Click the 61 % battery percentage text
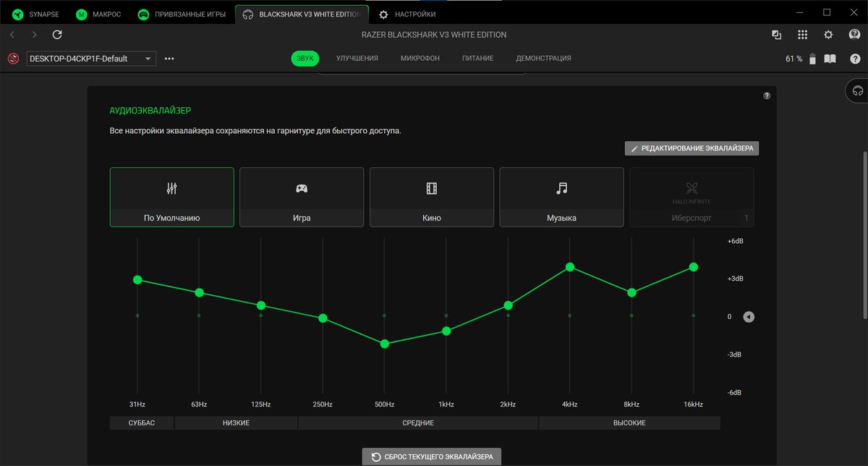Image resolution: width=868 pixels, height=466 pixels. point(793,59)
